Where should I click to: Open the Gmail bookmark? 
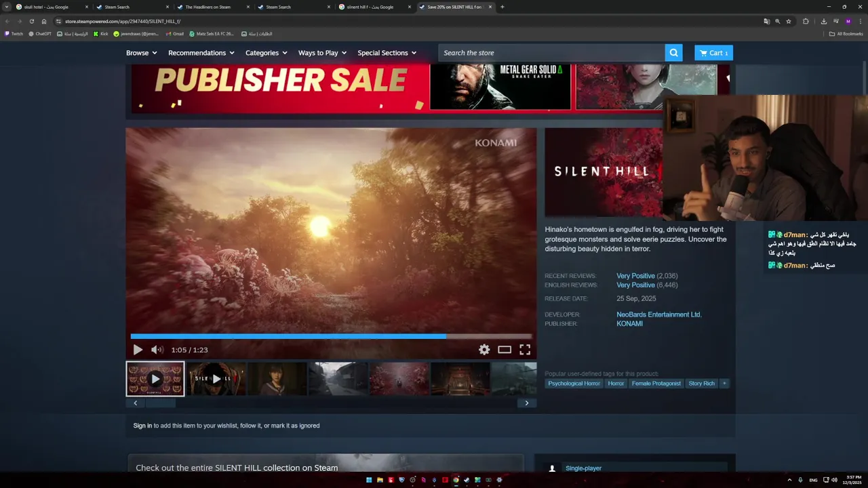(175, 33)
